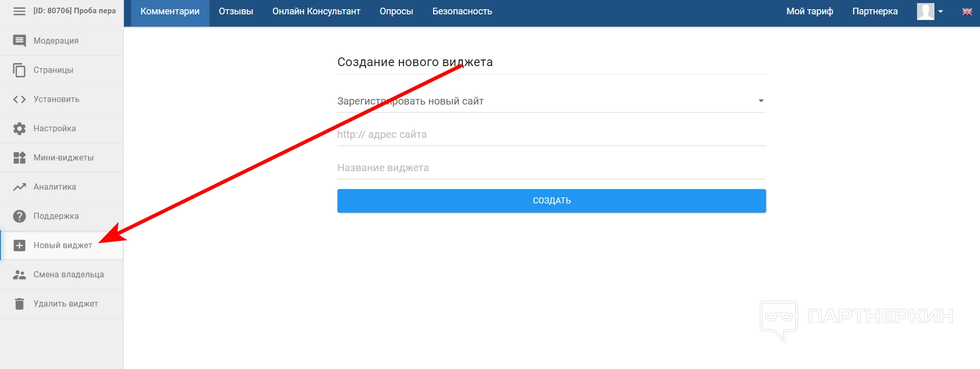Open Аналитика via the trend-line icon

pos(19,187)
